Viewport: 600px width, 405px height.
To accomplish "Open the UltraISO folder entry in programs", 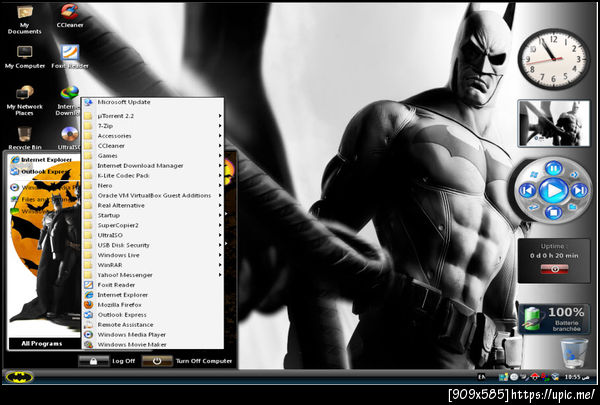I will (x=153, y=235).
